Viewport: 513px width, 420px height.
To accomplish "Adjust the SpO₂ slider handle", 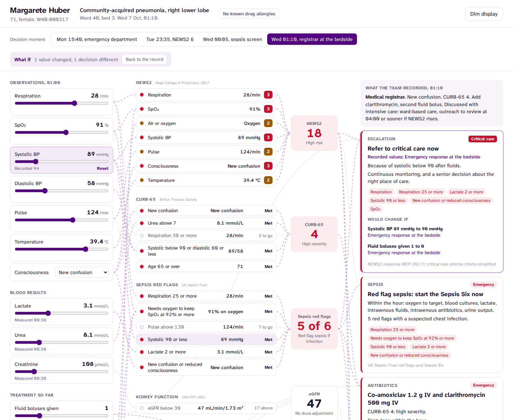I will tap(66, 132).
